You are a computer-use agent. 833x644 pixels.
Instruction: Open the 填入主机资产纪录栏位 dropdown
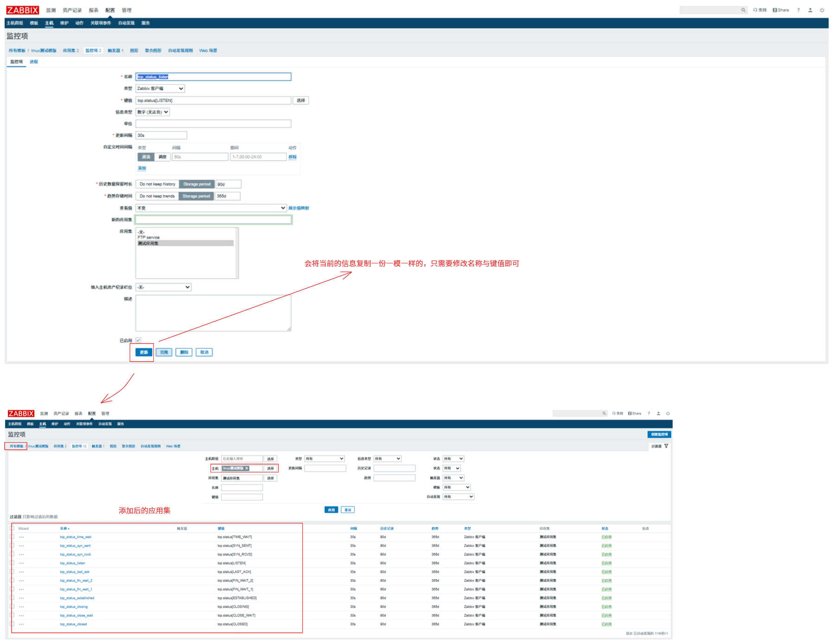click(x=163, y=287)
